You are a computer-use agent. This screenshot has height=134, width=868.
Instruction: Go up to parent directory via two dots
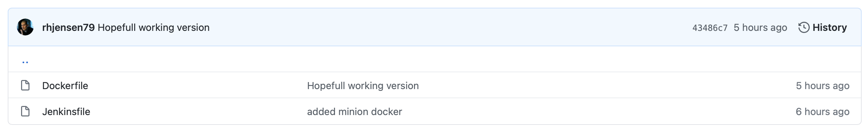25,62
